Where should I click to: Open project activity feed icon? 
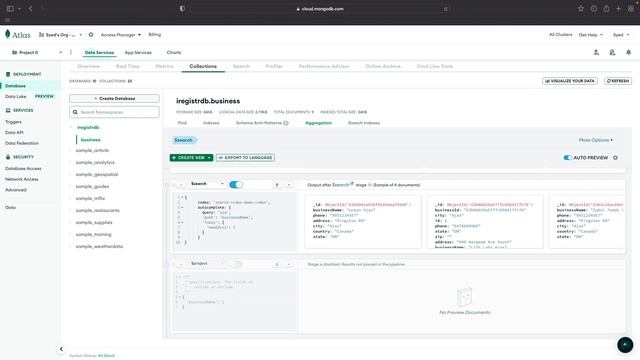click(612, 52)
